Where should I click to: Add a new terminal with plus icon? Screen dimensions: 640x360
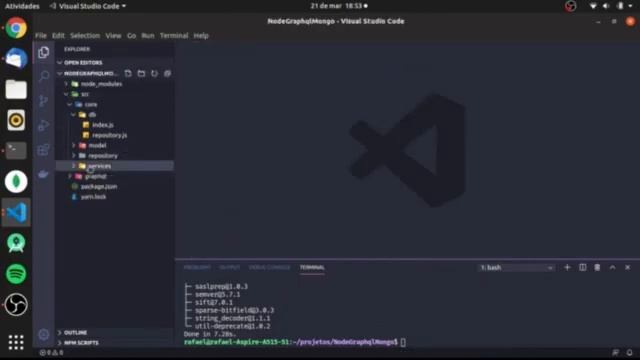(x=567, y=267)
